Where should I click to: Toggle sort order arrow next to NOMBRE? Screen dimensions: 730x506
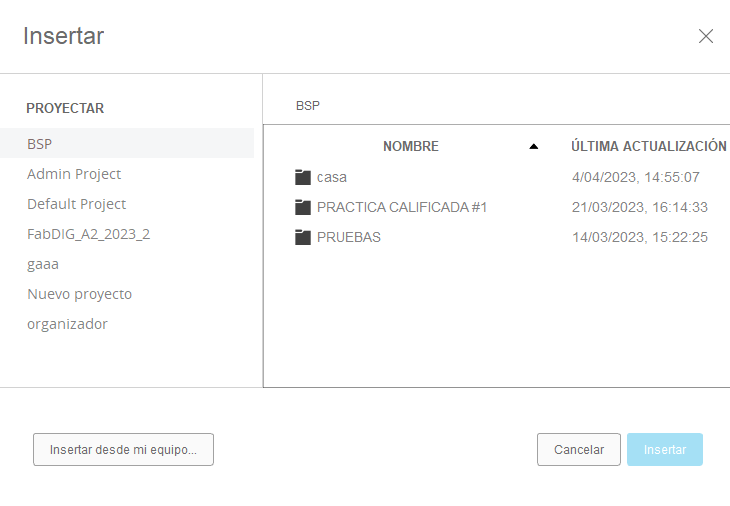pos(533,146)
